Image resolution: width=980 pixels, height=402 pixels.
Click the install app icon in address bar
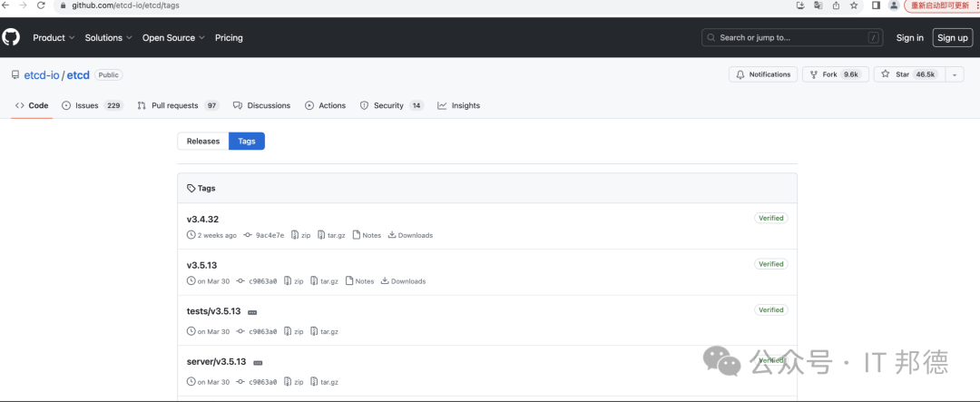(800, 5)
